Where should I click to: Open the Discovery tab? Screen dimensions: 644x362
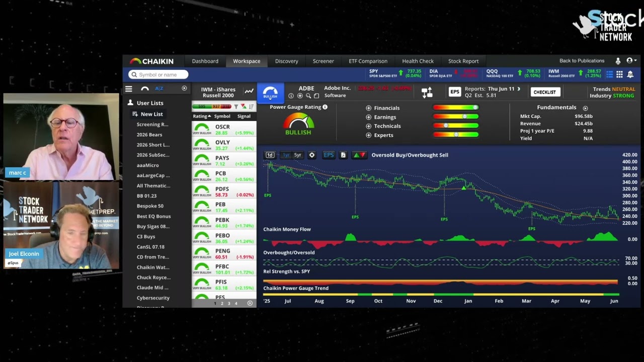pyautogui.click(x=287, y=61)
